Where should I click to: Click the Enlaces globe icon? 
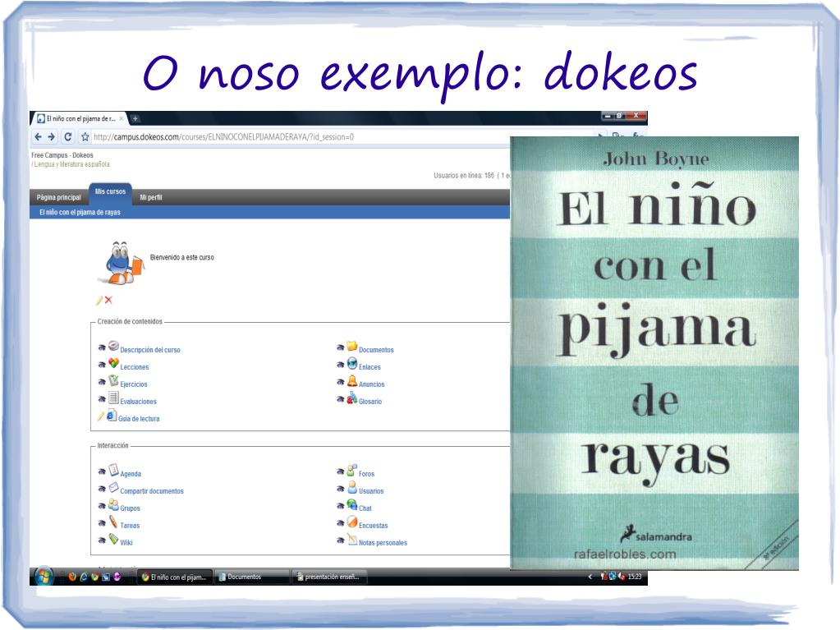tap(352, 363)
